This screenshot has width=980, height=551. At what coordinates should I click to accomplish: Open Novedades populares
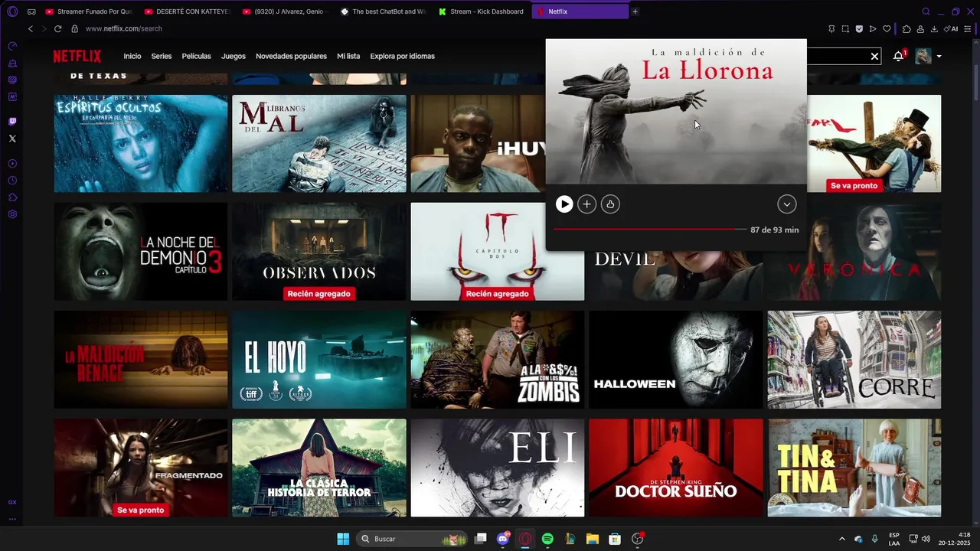pyautogui.click(x=291, y=56)
